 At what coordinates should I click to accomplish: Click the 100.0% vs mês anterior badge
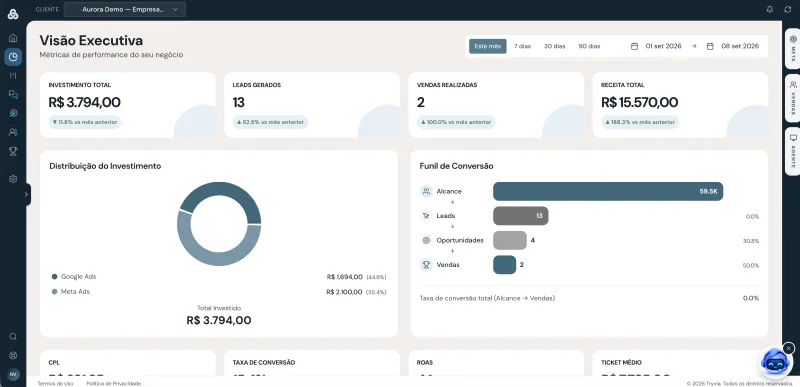point(456,122)
